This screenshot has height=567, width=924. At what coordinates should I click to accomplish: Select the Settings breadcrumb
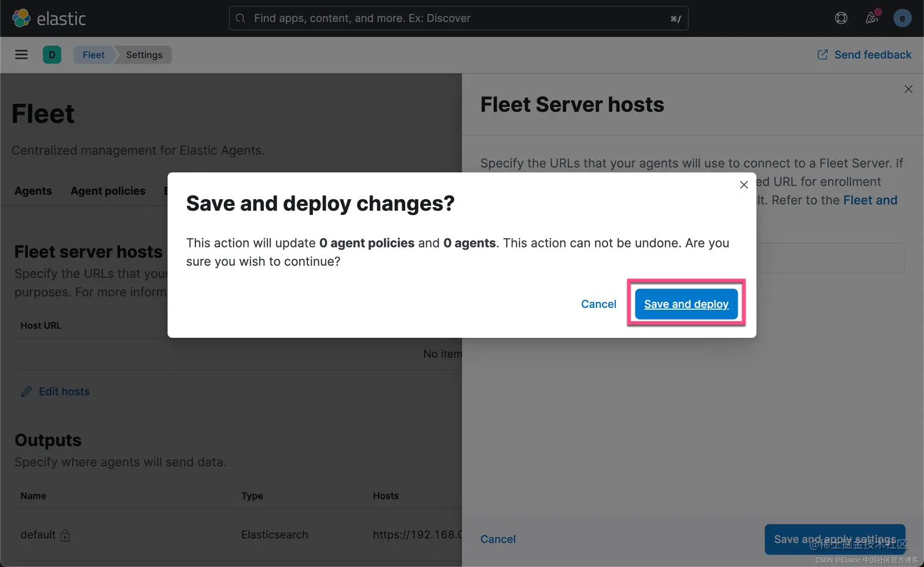pos(144,55)
